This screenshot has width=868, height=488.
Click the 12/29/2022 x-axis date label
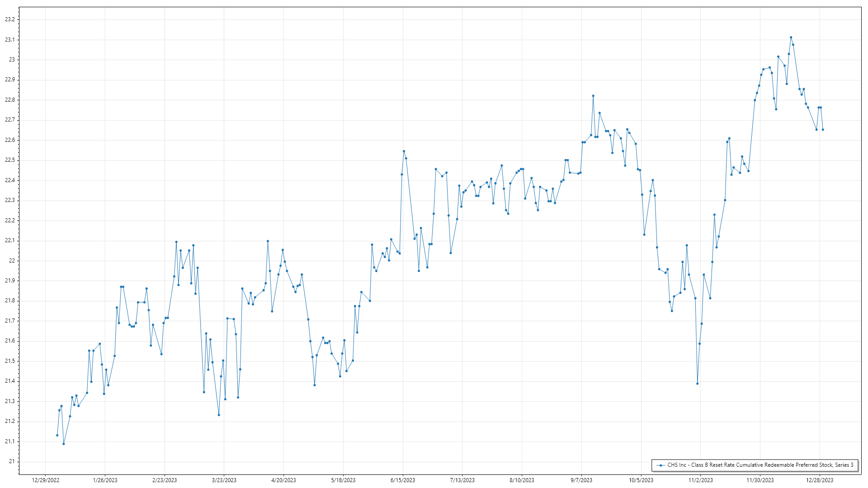(x=46, y=480)
